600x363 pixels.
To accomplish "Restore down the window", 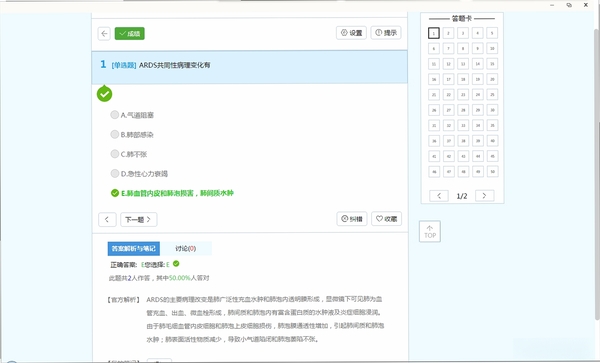I will tap(569, 5).
